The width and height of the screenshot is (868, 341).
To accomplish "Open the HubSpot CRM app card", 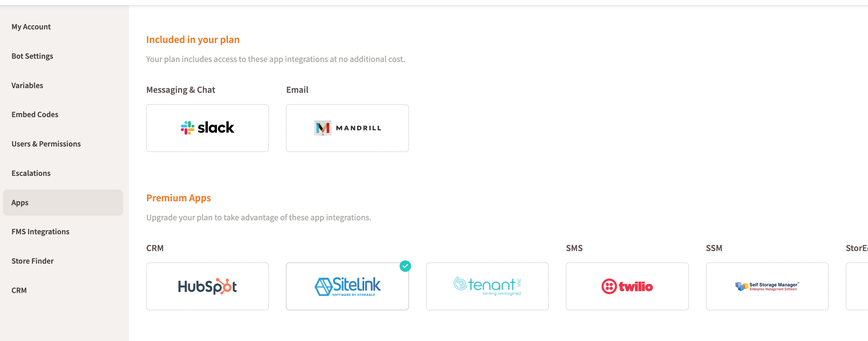I will click(x=208, y=286).
